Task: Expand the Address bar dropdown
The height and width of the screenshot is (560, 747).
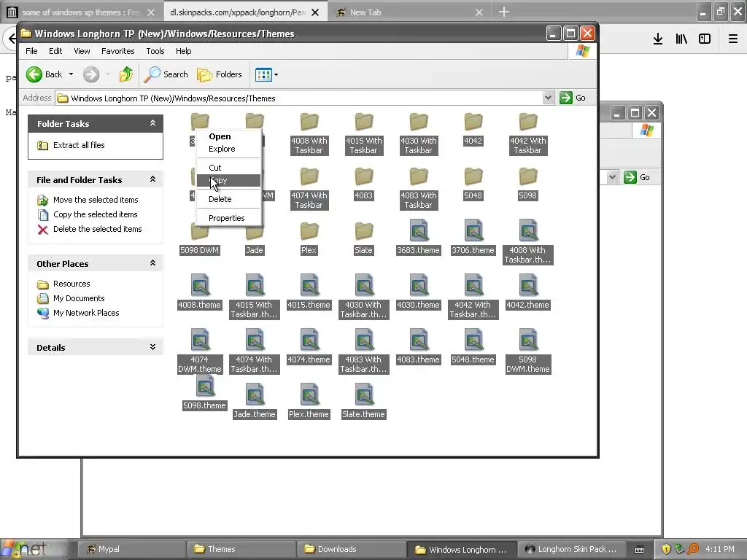Action: (x=548, y=98)
